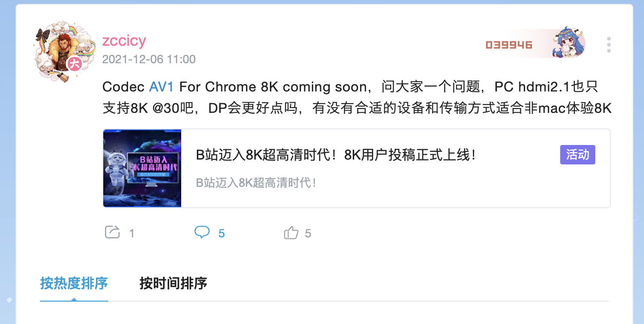Open the three-dot more options menu
The image size is (644, 324).
click(609, 45)
